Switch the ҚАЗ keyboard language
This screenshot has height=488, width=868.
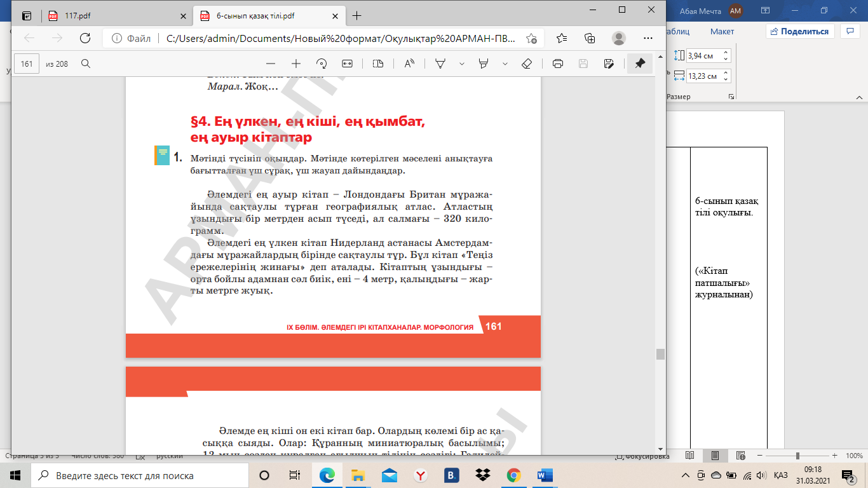click(781, 475)
